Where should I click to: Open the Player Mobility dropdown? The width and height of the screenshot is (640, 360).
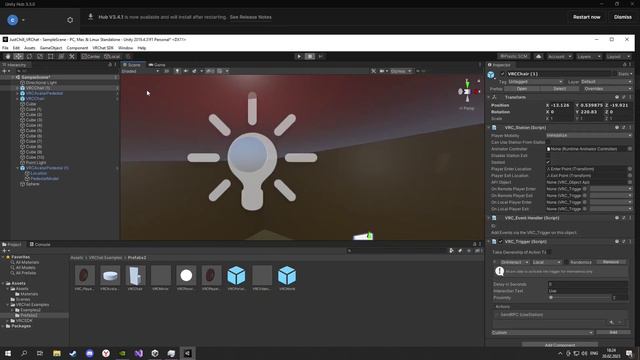[x=589, y=136]
